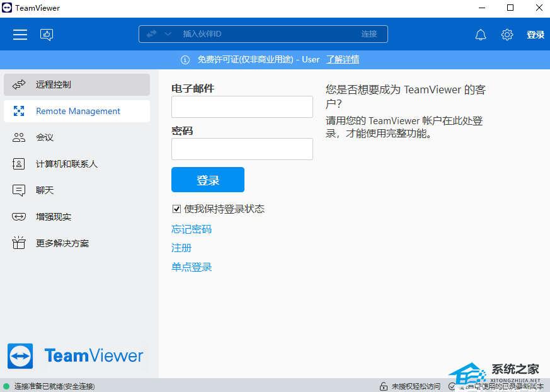This screenshot has height=392, width=550.
Task: Expand the connection mode dropdown chevron
Action: 168,34
